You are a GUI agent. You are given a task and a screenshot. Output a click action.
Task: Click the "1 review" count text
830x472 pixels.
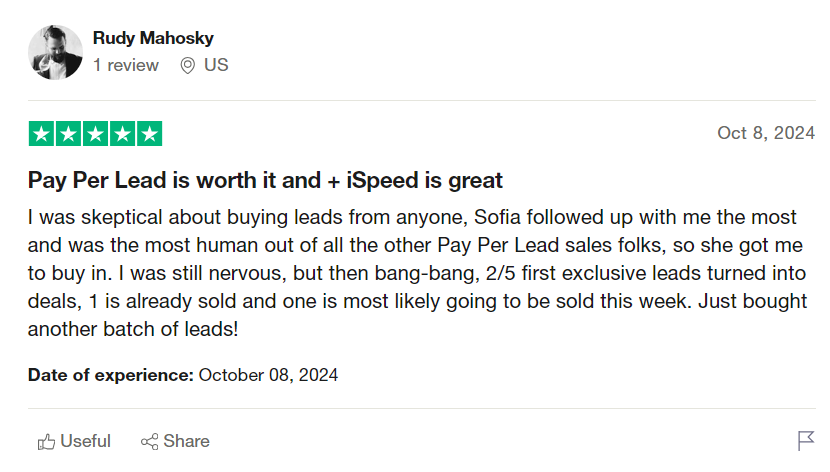coord(126,65)
